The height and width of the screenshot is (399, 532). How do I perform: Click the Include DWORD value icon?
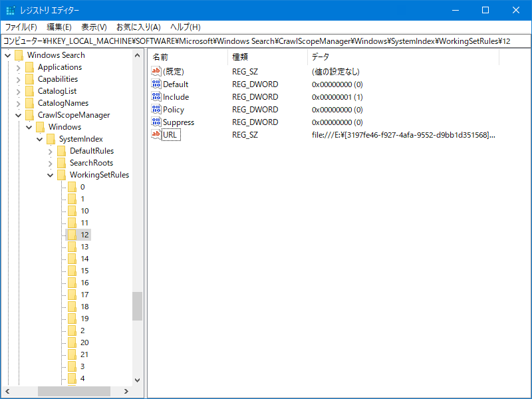click(156, 97)
